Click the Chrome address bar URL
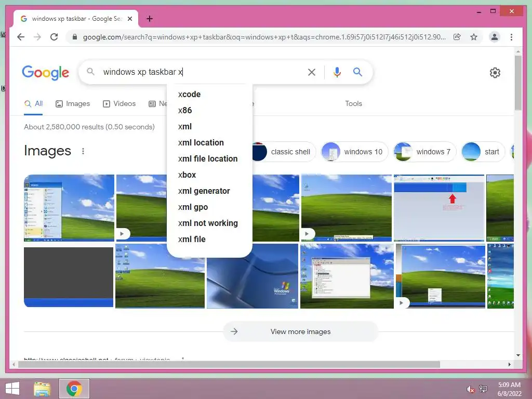The width and height of the screenshot is (532, 399). (264, 37)
